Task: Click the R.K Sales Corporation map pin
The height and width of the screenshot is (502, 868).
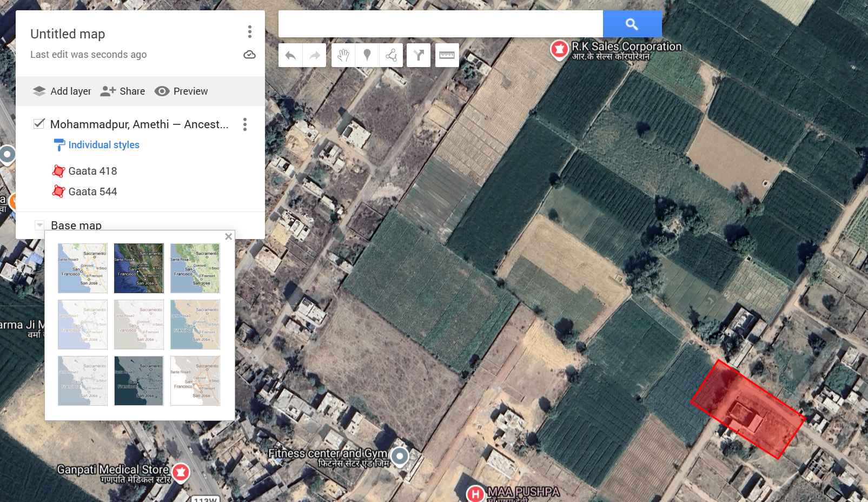Action: pos(559,50)
